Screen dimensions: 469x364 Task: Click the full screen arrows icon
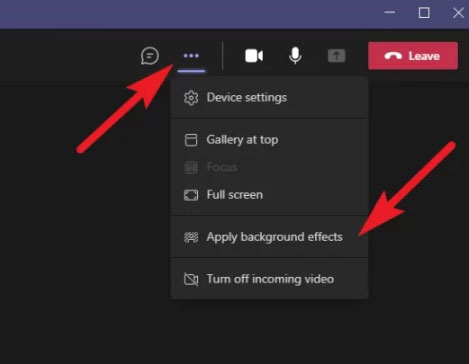pos(191,195)
